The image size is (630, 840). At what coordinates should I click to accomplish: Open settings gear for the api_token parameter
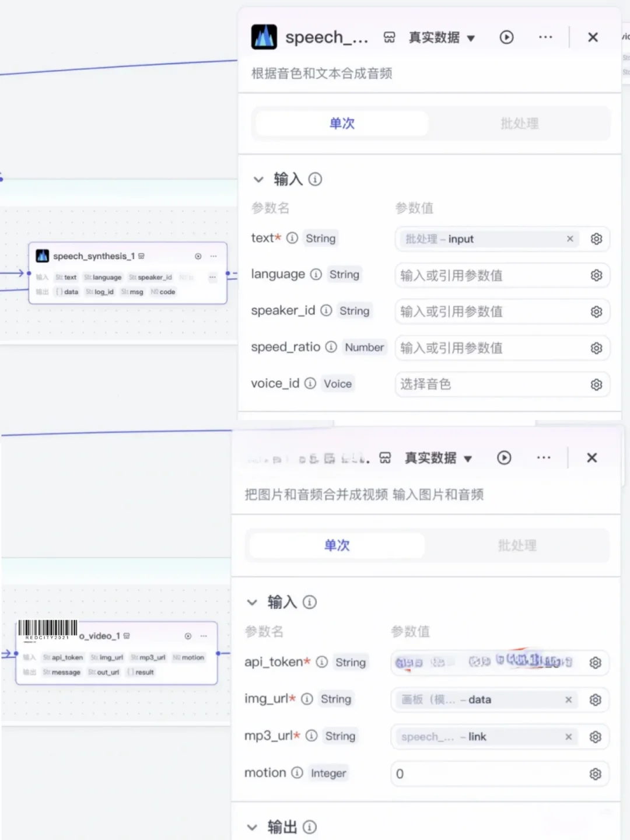tap(595, 663)
